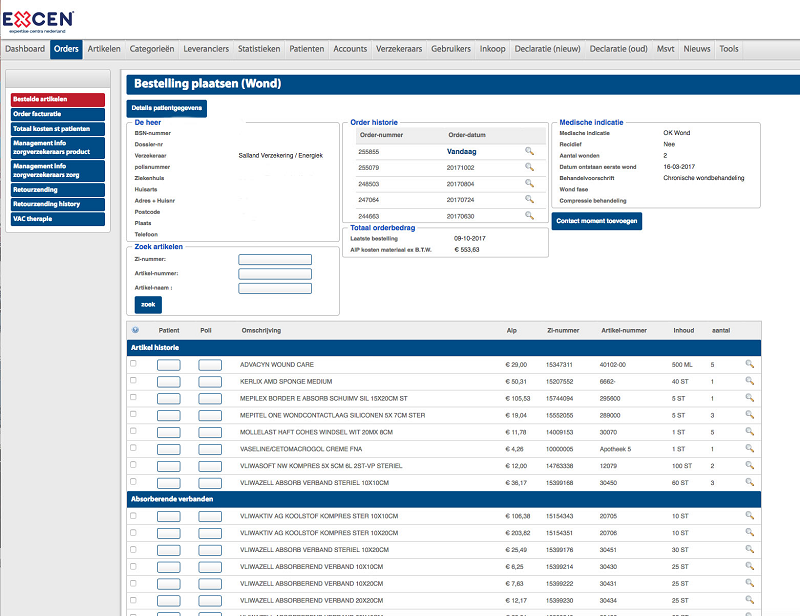This screenshot has height=616, width=800.
Task: Open the Nieuws tab
Action: pyautogui.click(x=696, y=49)
